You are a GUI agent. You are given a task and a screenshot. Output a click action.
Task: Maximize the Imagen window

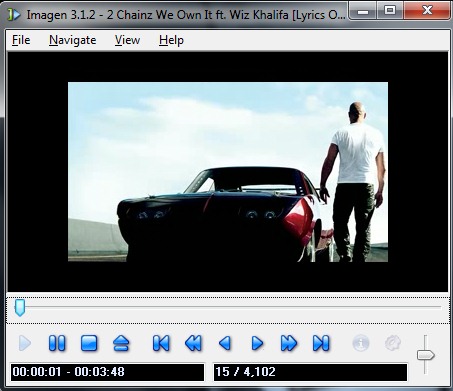click(390, 11)
